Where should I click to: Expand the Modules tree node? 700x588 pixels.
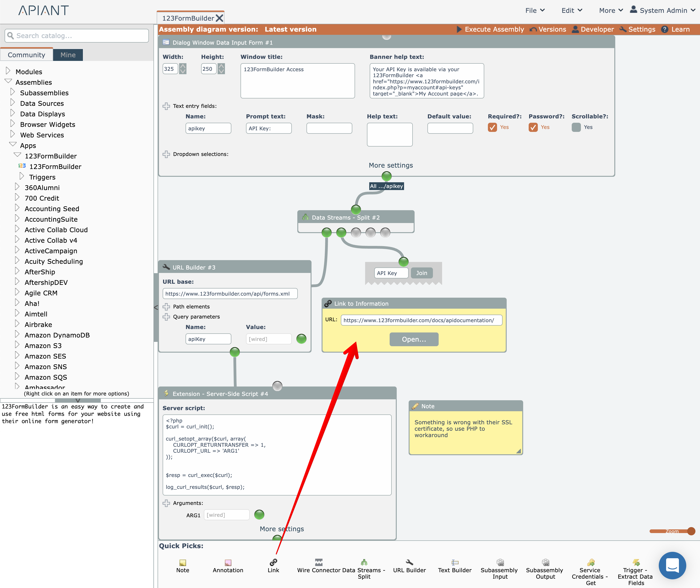click(8, 71)
